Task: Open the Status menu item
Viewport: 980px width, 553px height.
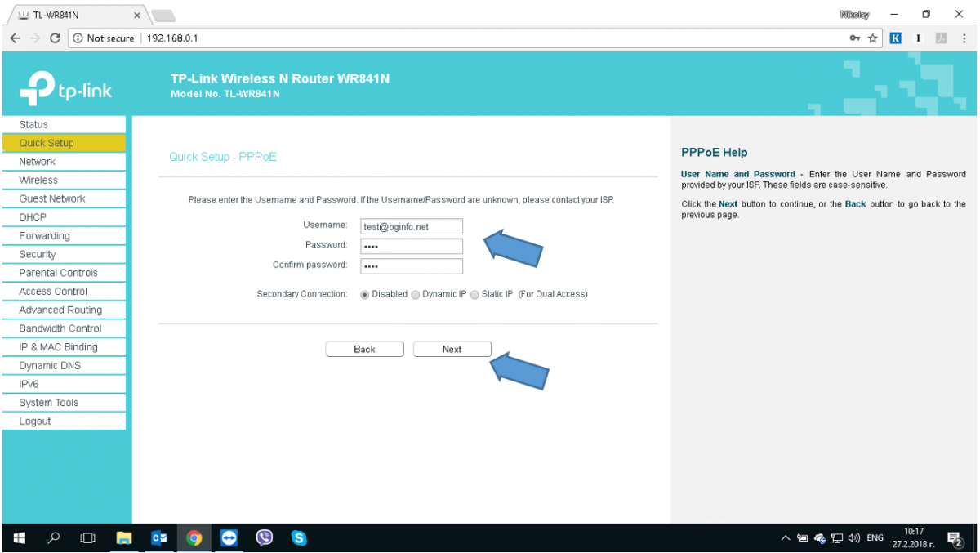Action: tap(64, 124)
